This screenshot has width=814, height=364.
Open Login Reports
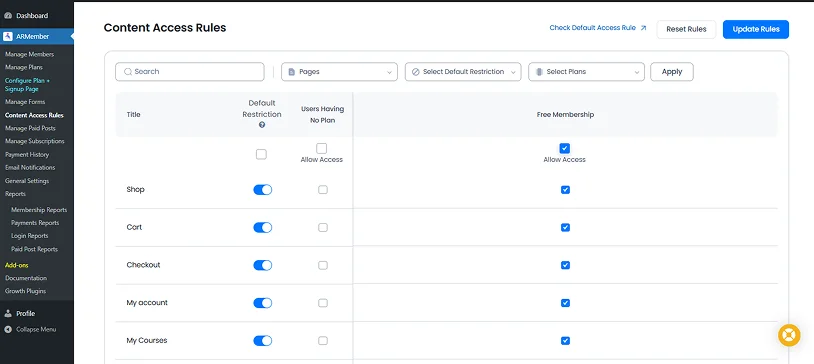[30, 236]
